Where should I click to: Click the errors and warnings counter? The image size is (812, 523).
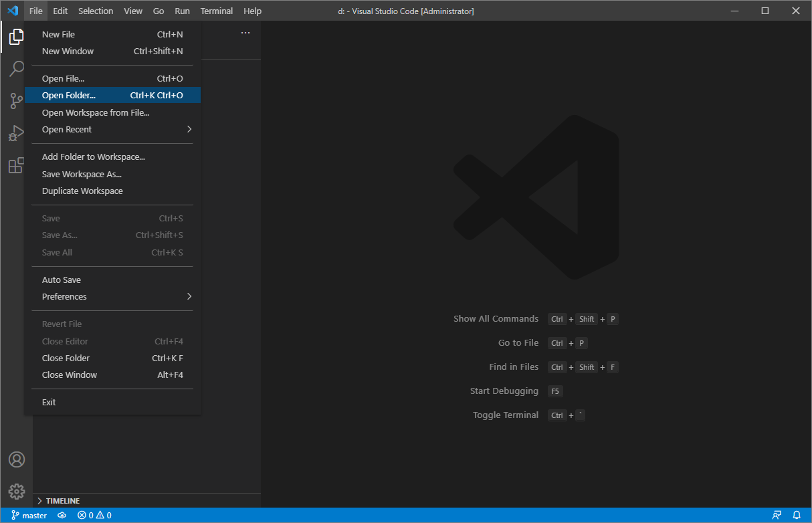coord(92,515)
